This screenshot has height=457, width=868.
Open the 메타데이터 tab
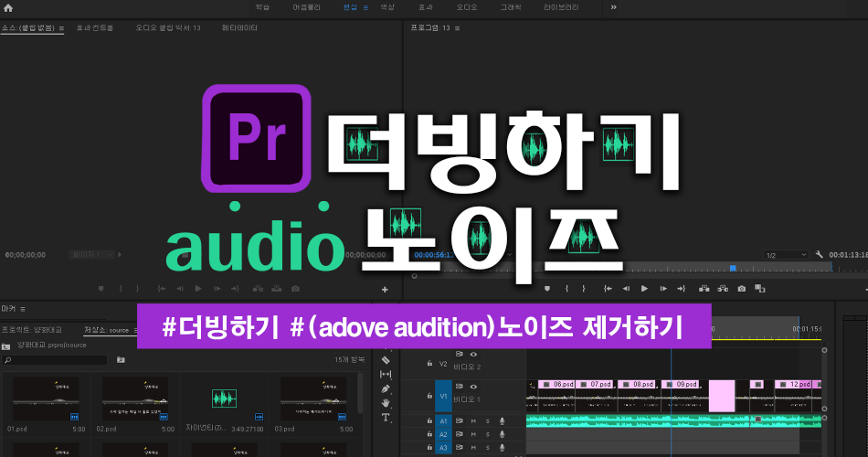click(239, 27)
